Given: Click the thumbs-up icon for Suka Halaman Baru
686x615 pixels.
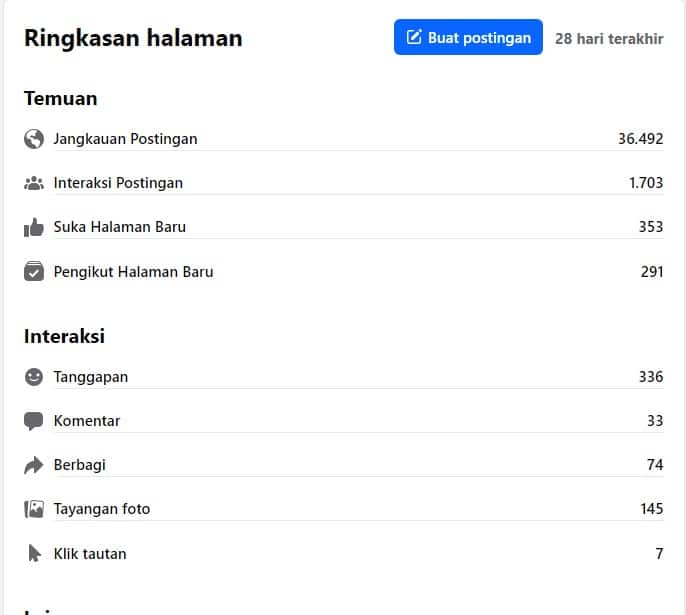Looking at the screenshot, I should pyautogui.click(x=34, y=227).
